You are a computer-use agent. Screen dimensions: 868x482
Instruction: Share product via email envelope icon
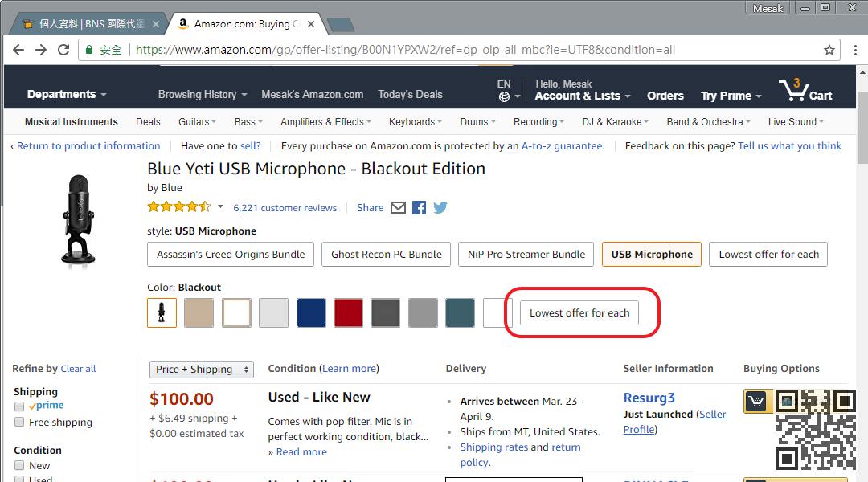tap(398, 207)
